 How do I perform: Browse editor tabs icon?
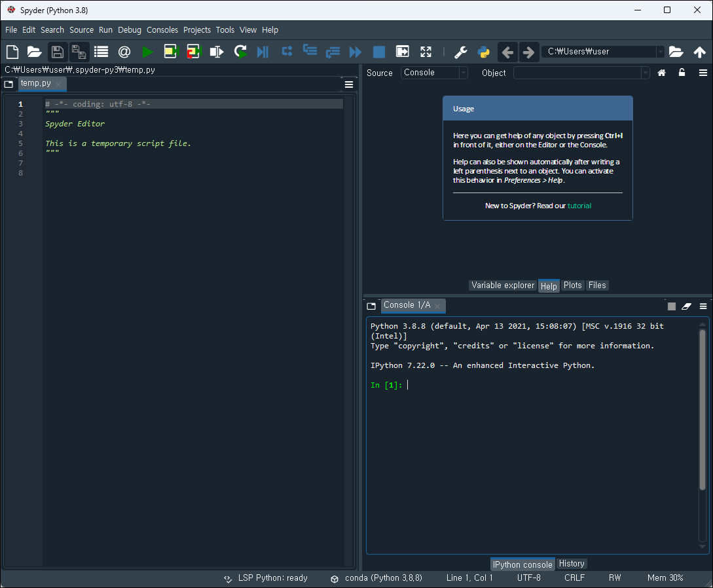(9, 84)
